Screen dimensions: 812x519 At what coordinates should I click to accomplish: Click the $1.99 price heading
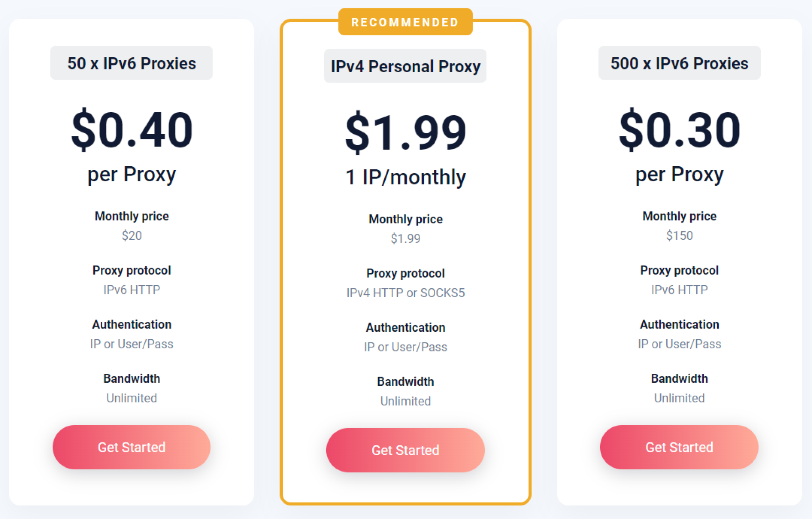405,133
